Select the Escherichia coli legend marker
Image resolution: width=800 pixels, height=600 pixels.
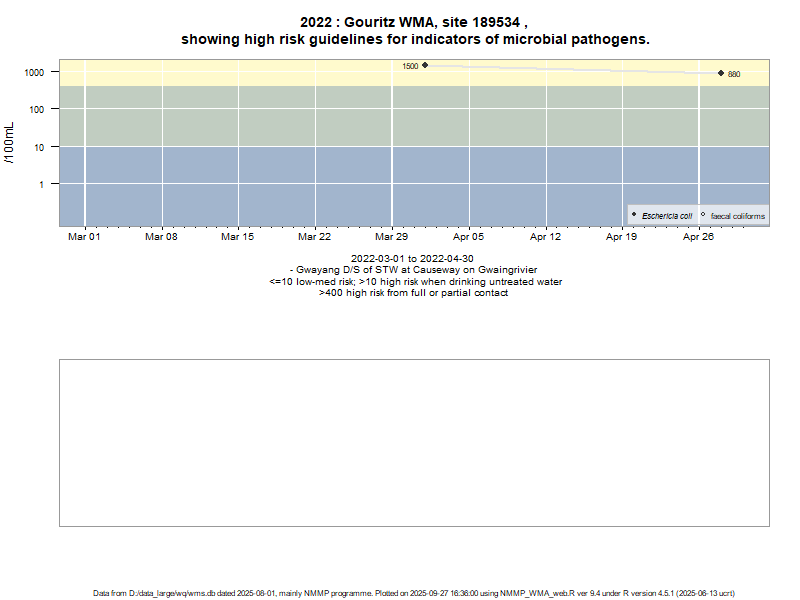point(634,215)
